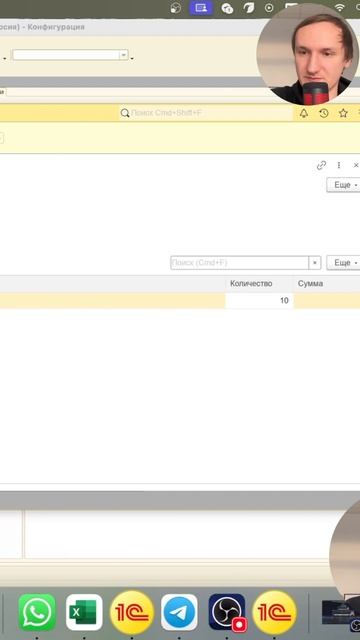Open the Configurator toolbar combo box arrow
This screenshot has height=640, width=360.
[x=124, y=55]
